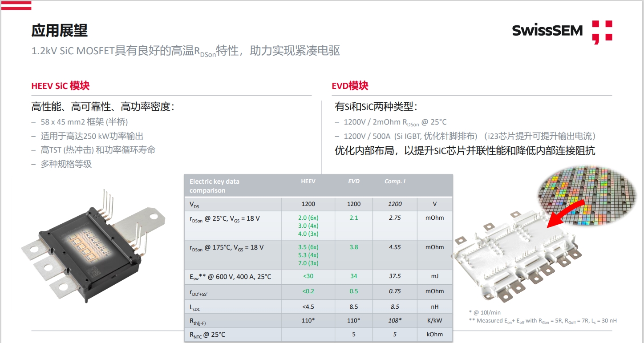
Task: Click the Comp. I column header
Action: pyautogui.click(x=395, y=182)
